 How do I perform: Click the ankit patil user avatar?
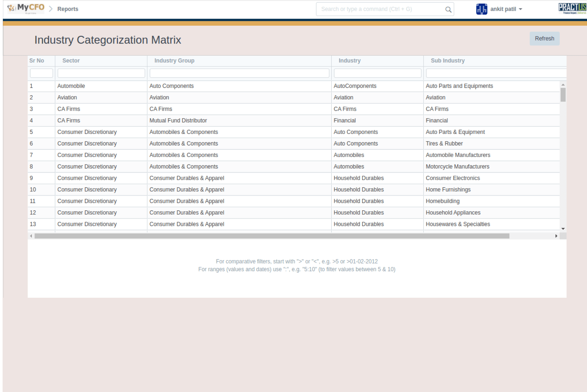click(x=481, y=9)
